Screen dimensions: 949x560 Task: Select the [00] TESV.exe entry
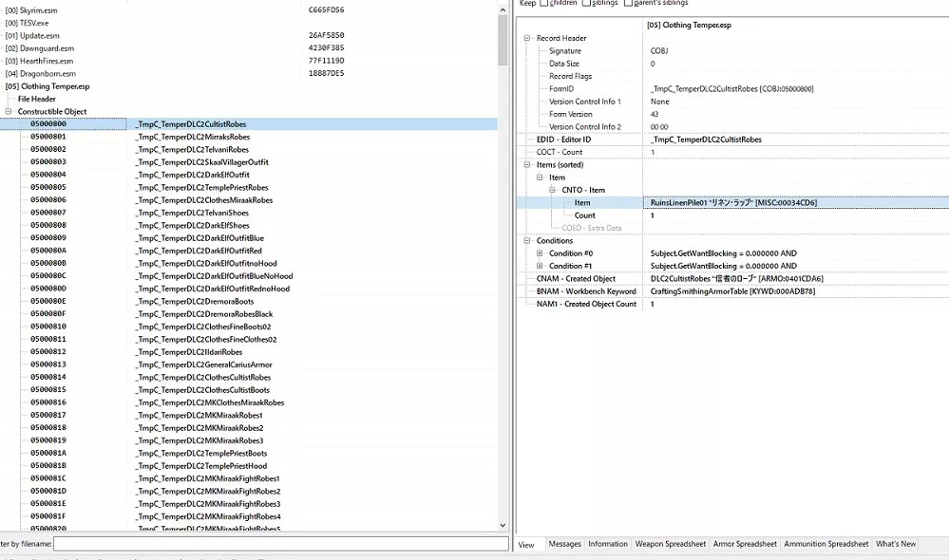[x=27, y=23]
